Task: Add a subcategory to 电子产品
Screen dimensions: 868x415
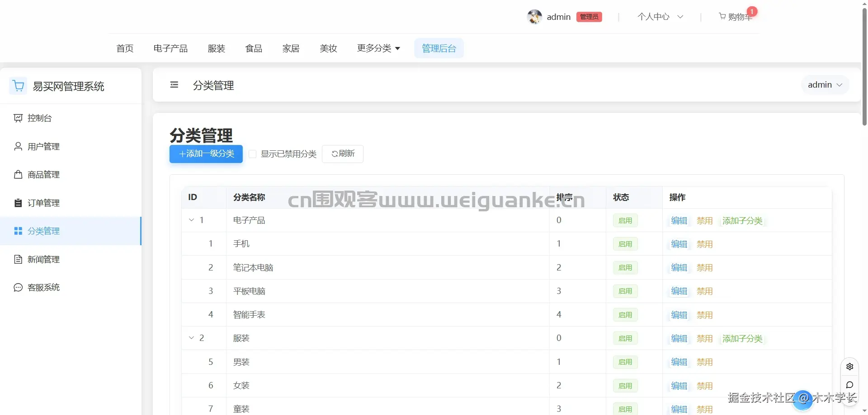Action: coord(742,220)
